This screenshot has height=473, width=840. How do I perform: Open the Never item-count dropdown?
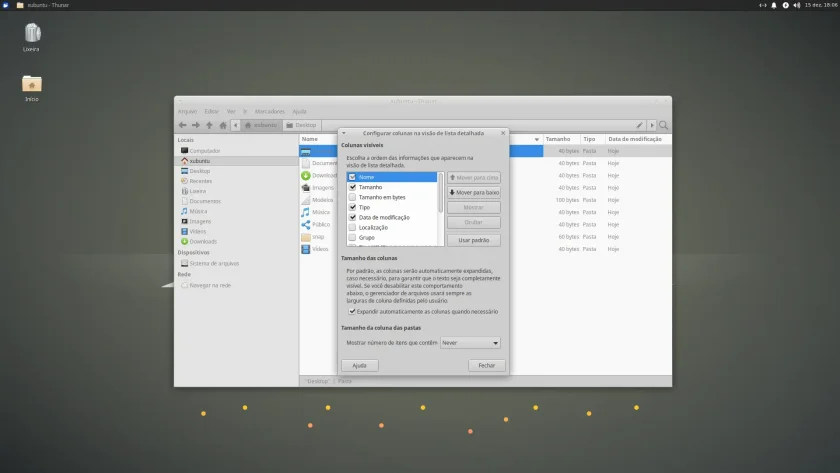point(470,343)
